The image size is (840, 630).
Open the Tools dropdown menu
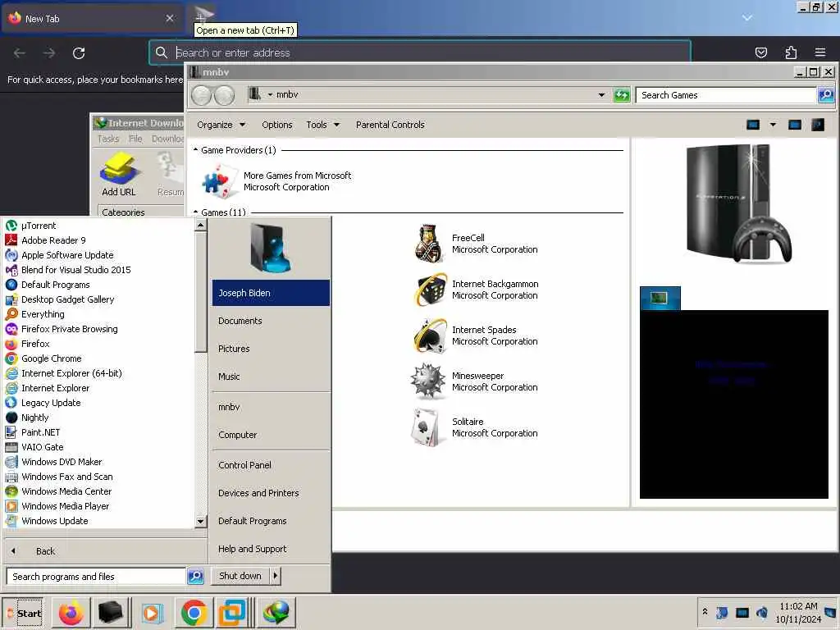pos(322,125)
